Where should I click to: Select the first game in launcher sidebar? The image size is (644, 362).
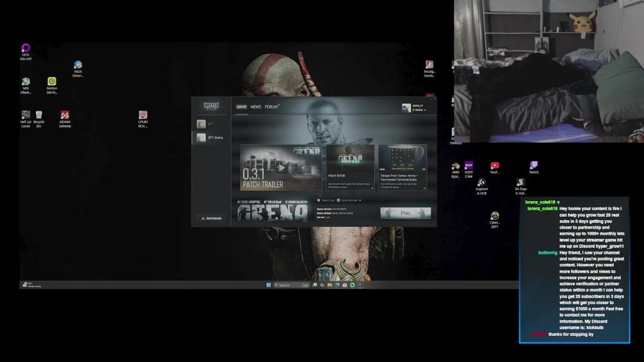pos(211,124)
